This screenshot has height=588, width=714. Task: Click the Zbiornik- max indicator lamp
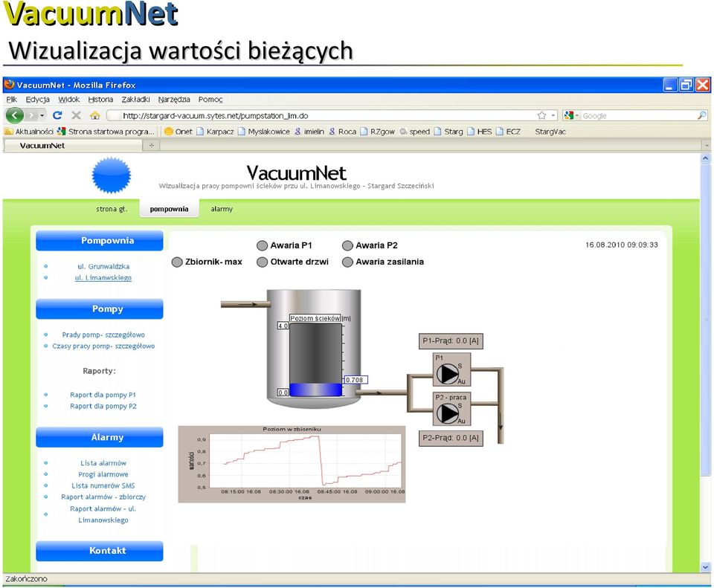(x=177, y=262)
